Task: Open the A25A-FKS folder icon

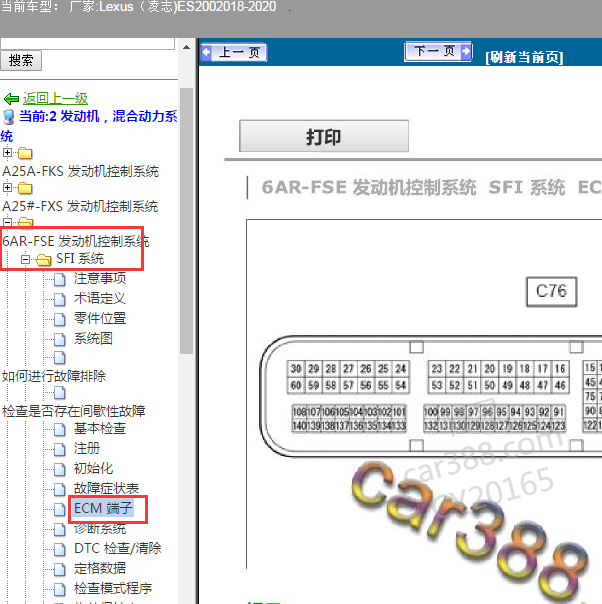Action: click(x=25, y=153)
